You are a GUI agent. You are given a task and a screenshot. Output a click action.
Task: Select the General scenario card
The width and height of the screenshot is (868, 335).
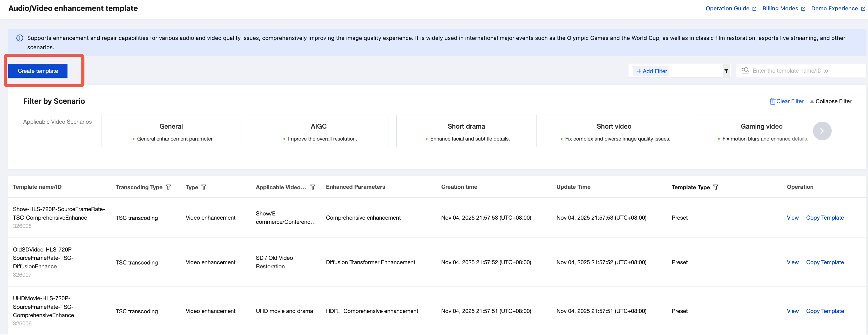click(x=171, y=131)
